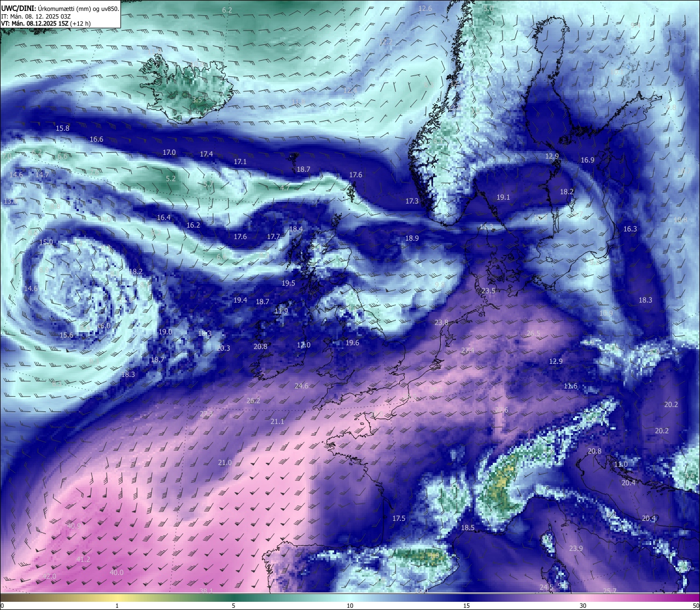Click the 42.0 value near the map's edge
The height and width of the screenshot is (610, 700).
[49, 577]
